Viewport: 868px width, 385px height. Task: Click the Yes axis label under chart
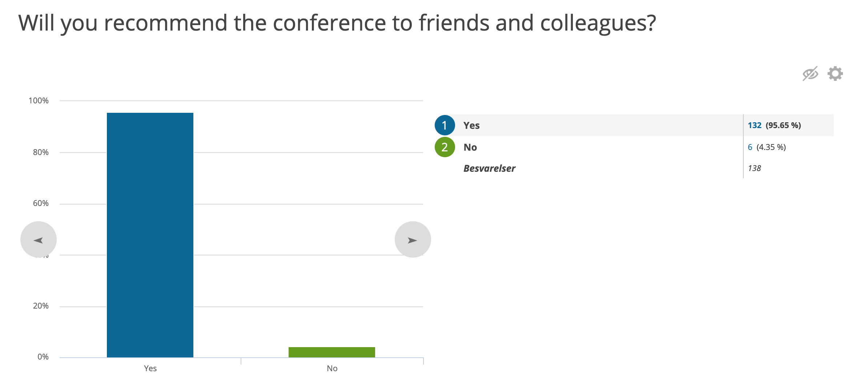point(150,368)
